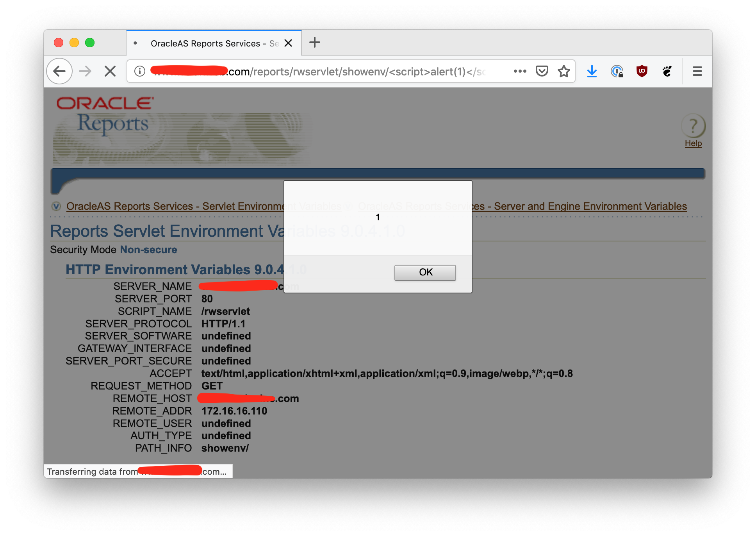Click the 'Transferring data from' status bar

coord(138,472)
